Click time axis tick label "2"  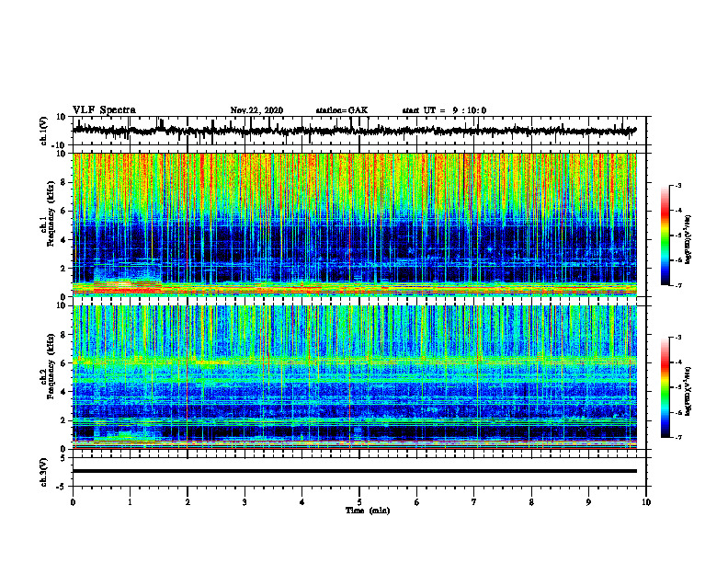pos(188,502)
